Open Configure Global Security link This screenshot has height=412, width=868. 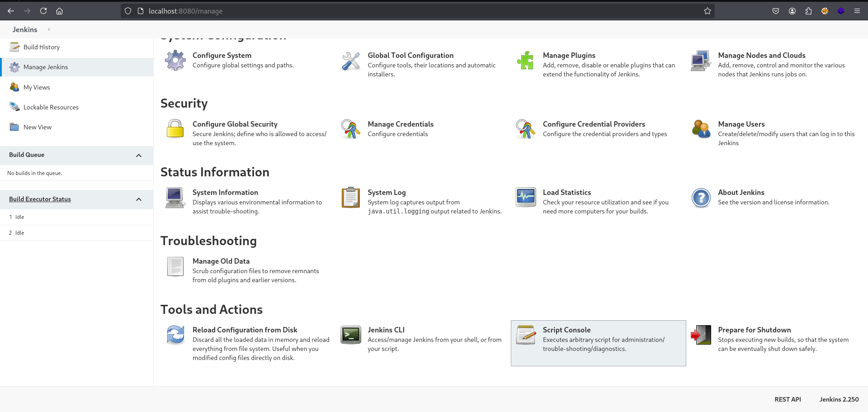click(x=235, y=124)
